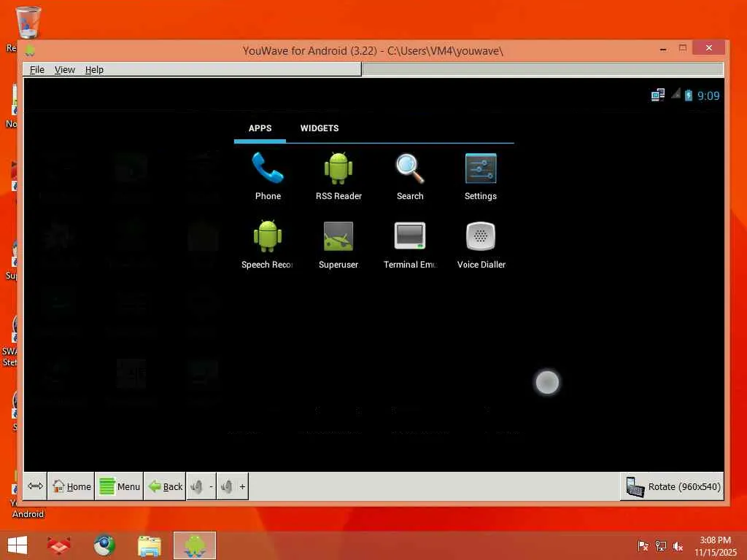Open the Help menu
This screenshot has width=747, height=560.
tap(94, 69)
